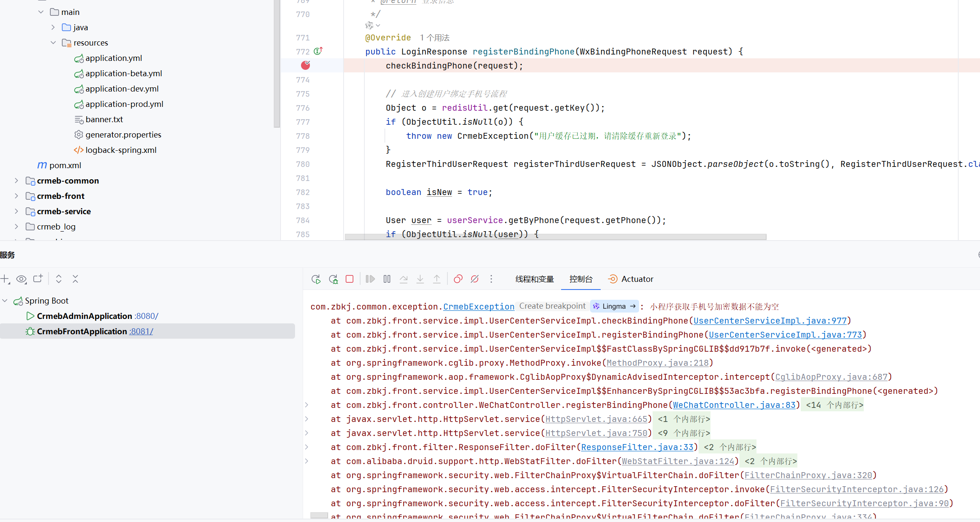
Task: Click the project tree vertical scrollbar
Action: click(277, 64)
